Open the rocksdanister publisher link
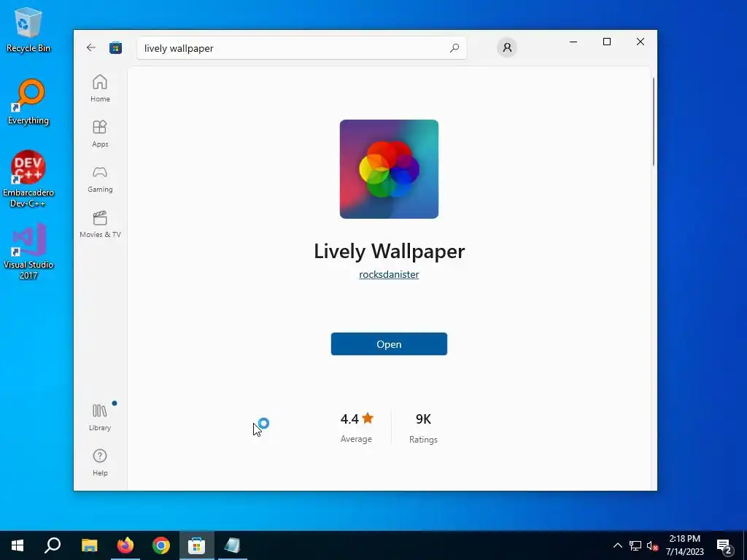This screenshot has width=747, height=560. click(389, 274)
